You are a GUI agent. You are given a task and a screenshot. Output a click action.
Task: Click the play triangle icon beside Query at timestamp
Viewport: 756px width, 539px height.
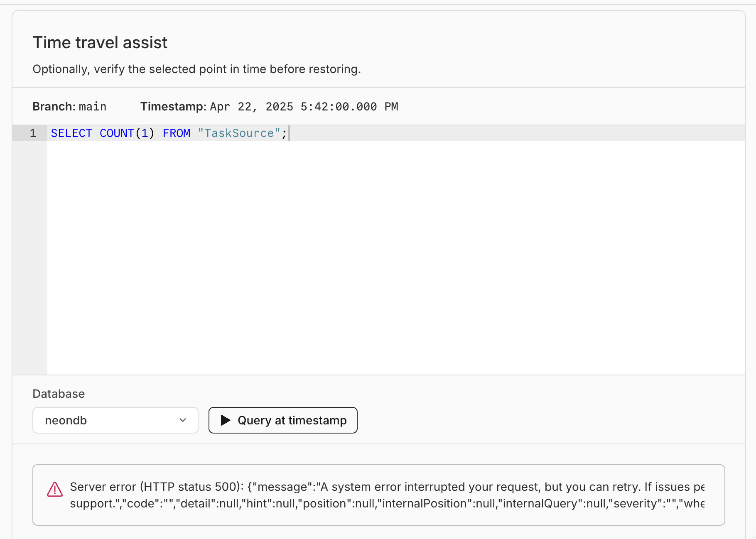[226, 420]
